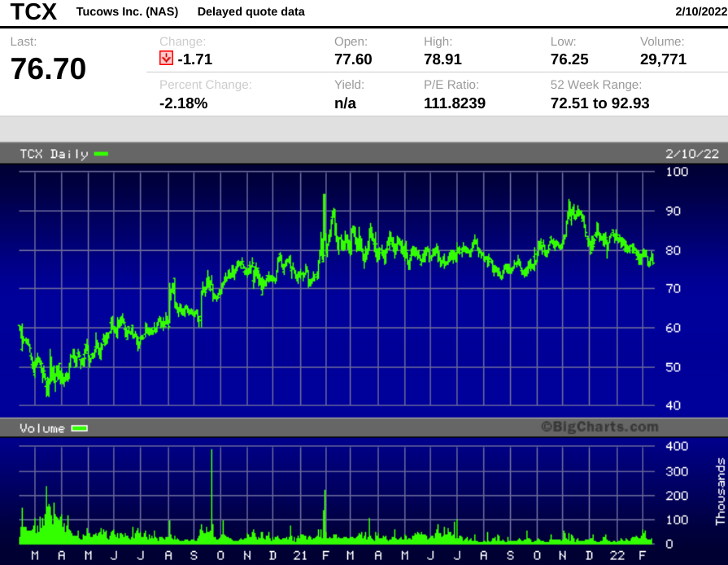Click the 2/10/22 date on chart bar

click(691, 154)
